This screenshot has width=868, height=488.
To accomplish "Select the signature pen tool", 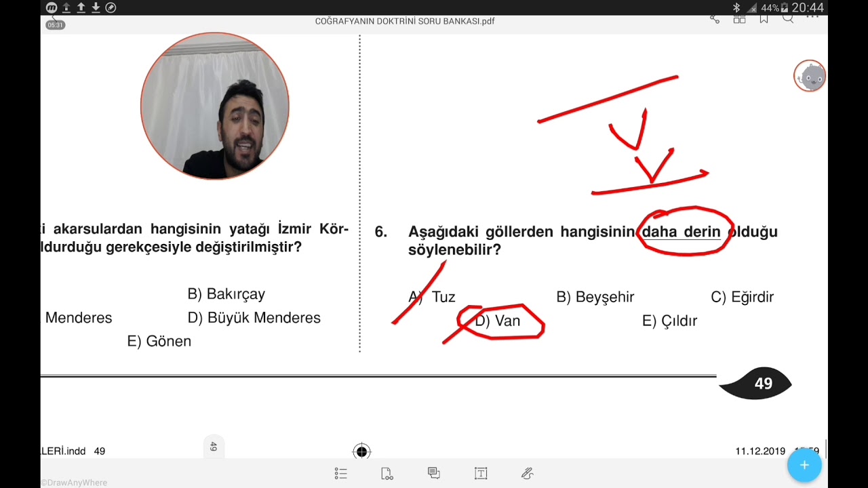I will tap(527, 473).
